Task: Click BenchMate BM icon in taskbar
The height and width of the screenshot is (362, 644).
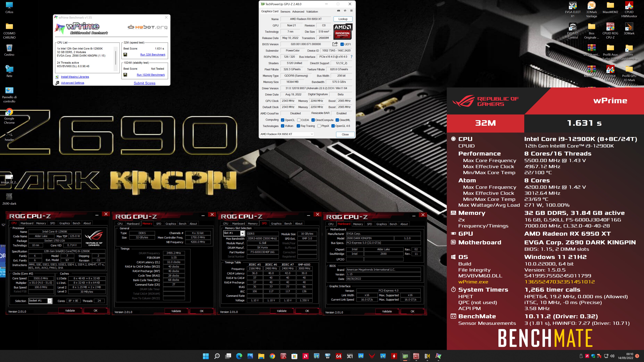Action: pos(427,356)
